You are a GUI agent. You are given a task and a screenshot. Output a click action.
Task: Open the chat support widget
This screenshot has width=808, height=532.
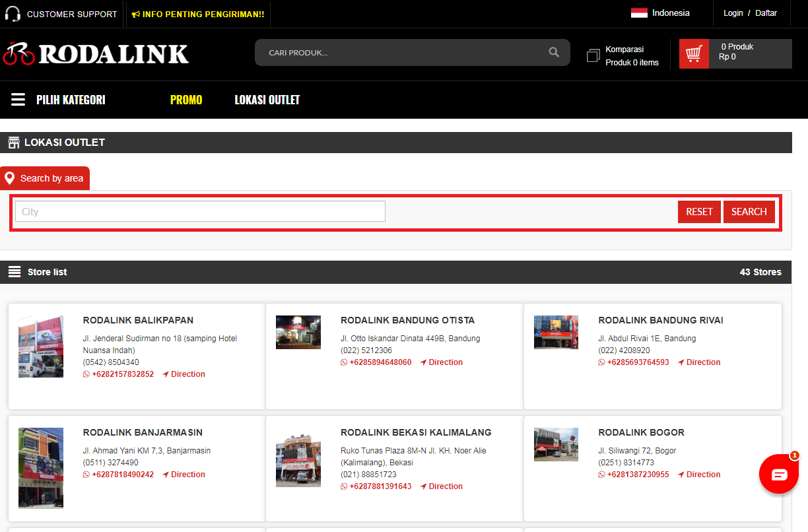(x=779, y=474)
